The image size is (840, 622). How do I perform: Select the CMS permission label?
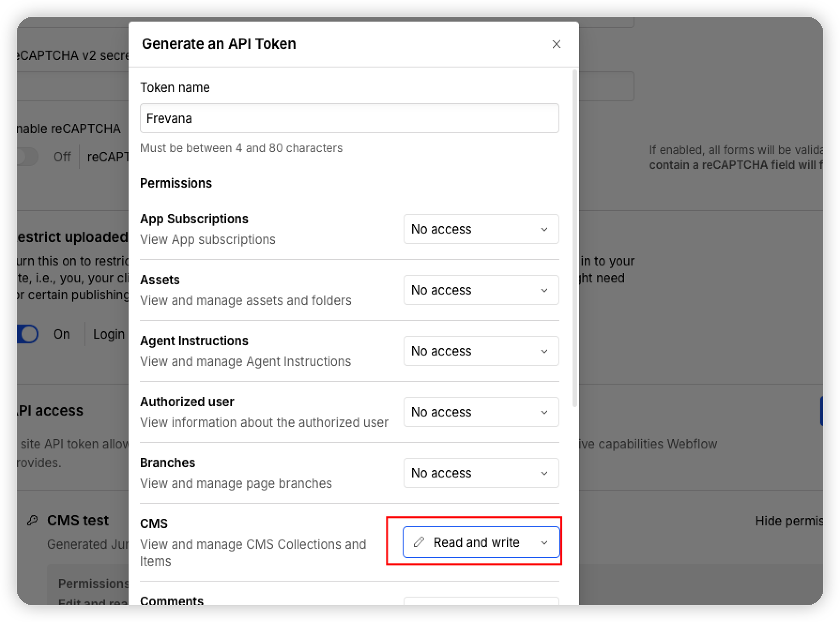tap(154, 523)
